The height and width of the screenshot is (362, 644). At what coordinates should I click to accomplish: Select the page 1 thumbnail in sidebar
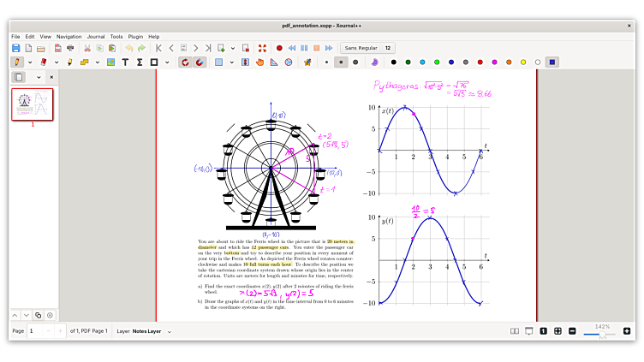pyautogui.click(x=32, y=104)
